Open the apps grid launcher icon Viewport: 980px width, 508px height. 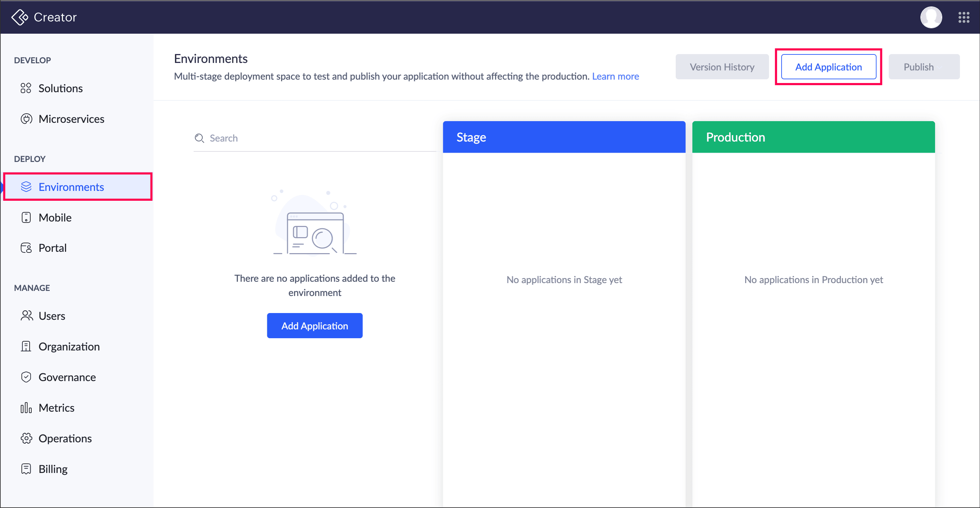(x=963, y=17)
